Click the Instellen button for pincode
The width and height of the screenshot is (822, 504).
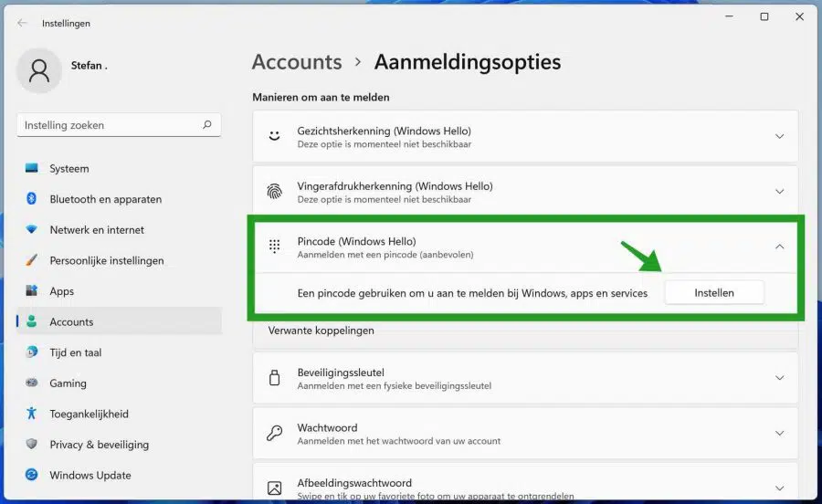[714, 293]
